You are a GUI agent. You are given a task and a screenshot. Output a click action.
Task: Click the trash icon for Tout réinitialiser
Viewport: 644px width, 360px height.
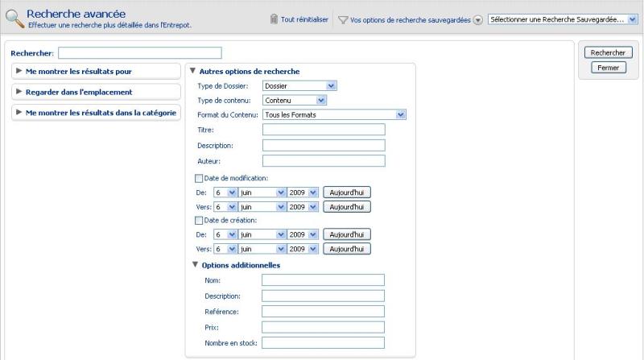click(275, 19)
